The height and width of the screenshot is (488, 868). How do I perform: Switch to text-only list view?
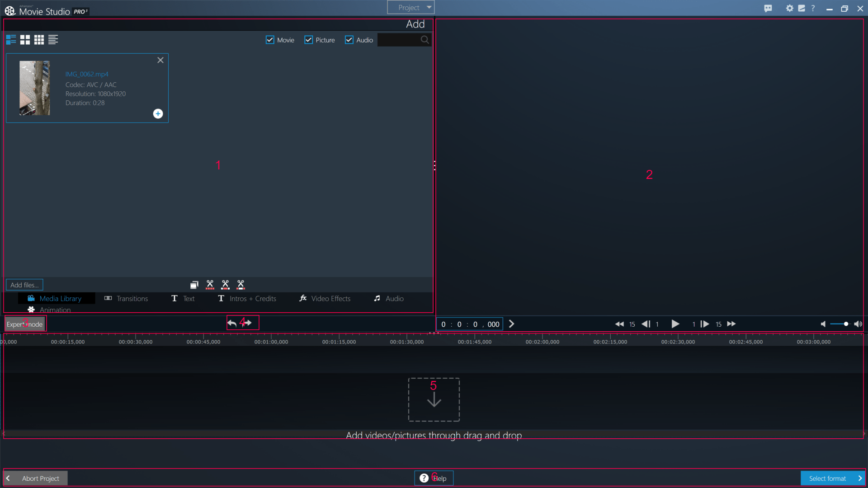point(53,40)
